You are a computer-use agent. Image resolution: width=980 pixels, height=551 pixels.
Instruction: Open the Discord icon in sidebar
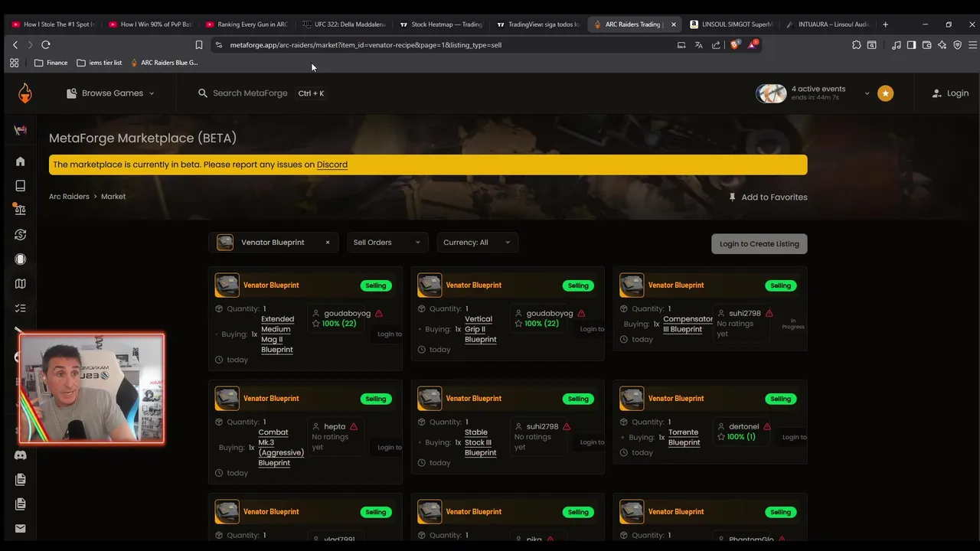(21, 455)
